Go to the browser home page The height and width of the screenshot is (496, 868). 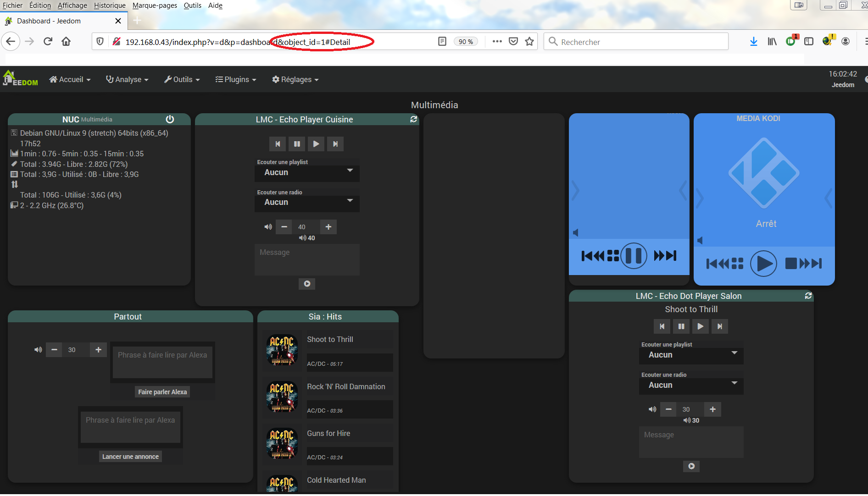tap(66, 42)
